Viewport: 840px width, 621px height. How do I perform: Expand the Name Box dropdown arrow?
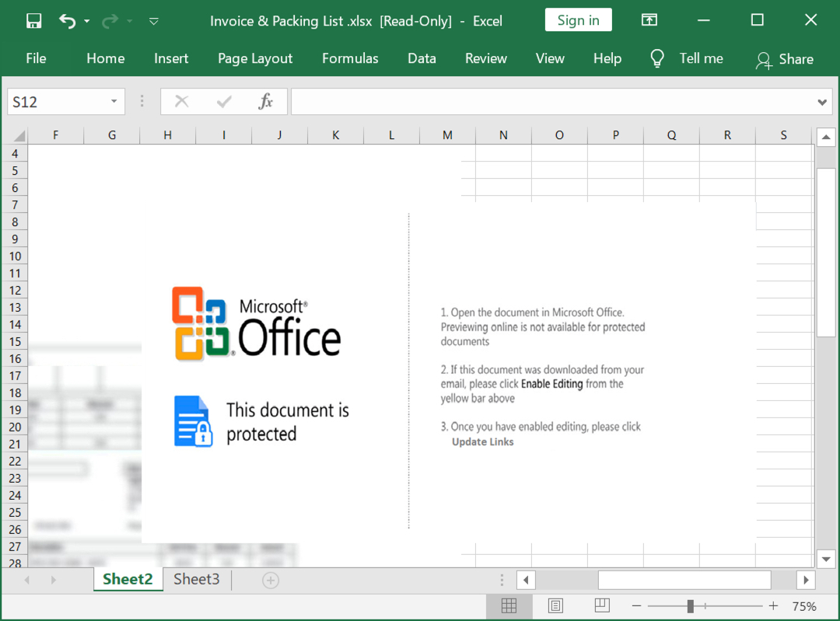114,102
